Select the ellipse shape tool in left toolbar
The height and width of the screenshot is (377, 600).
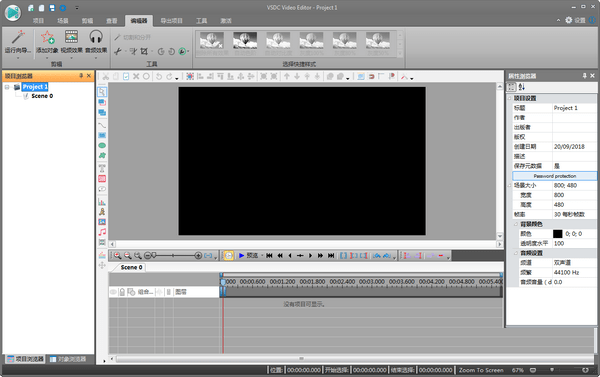point(102,145)
